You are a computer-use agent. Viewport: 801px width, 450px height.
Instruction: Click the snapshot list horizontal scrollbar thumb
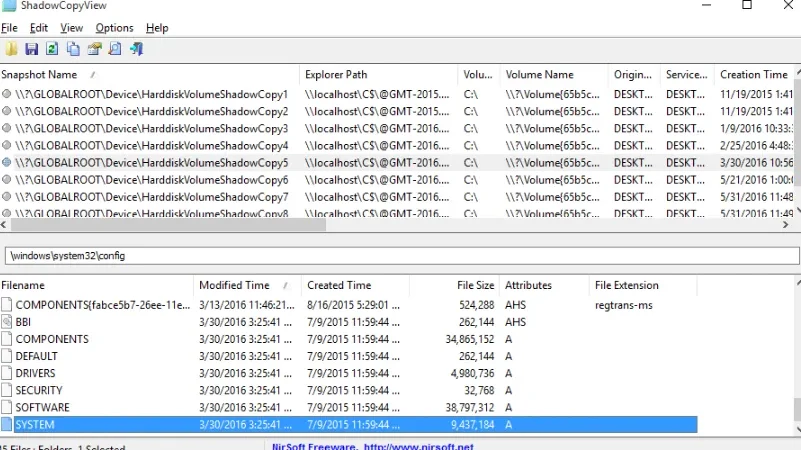click(x=168, y=224)
